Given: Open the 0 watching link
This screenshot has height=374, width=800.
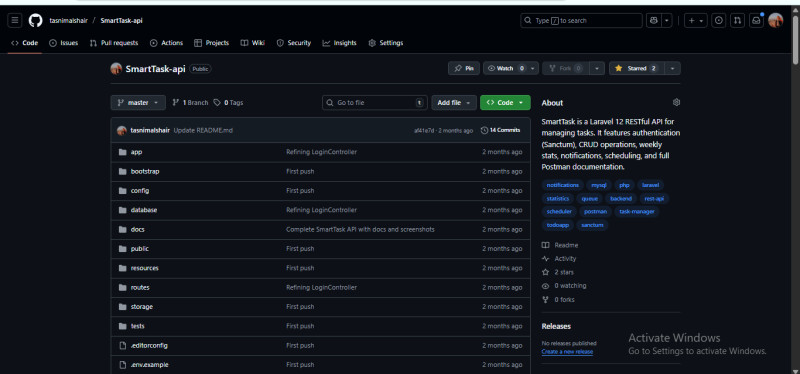Looking at the screenshot, I should tap(564, 286).
